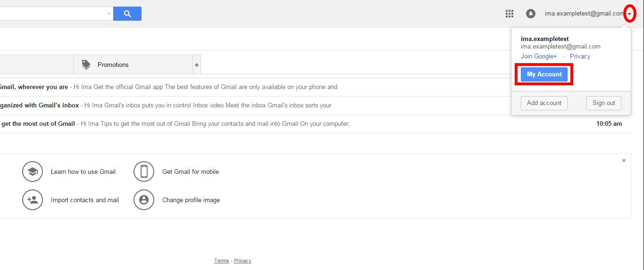The width and height of the screenshot is (644, 270).
Task: Switch to the Promotions tab
Action: (133, 65)
